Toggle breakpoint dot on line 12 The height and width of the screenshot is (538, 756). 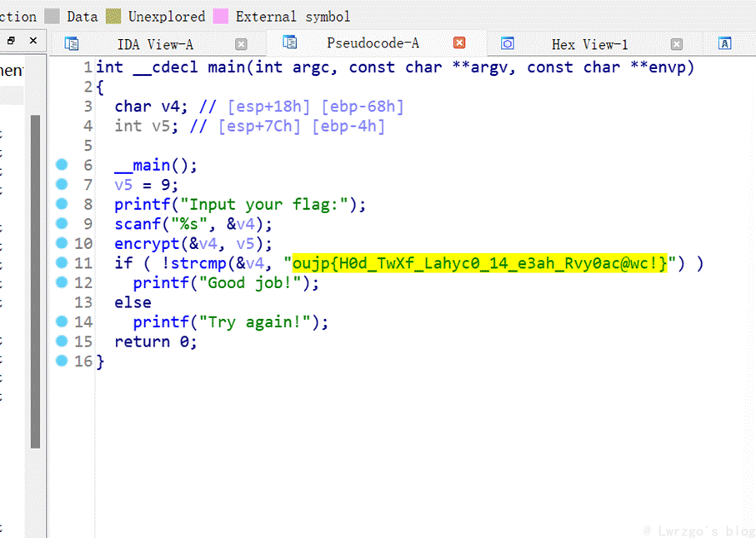tap(62, 282)
